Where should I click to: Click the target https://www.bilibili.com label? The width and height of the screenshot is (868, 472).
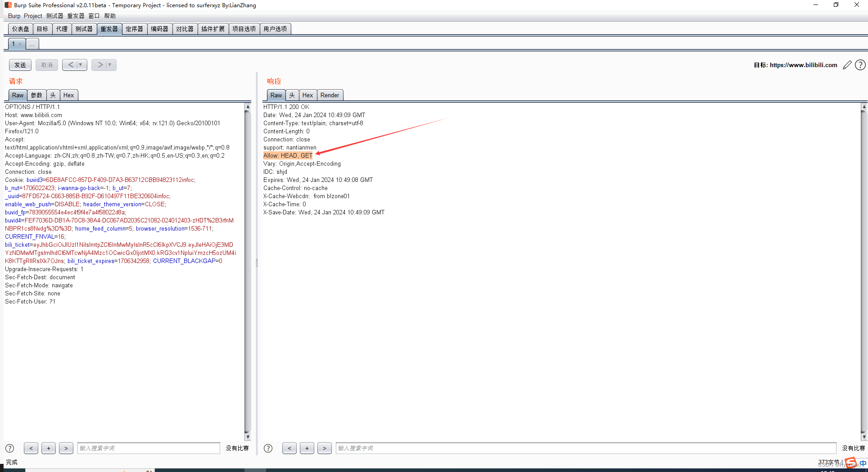[x=795, y=65]
